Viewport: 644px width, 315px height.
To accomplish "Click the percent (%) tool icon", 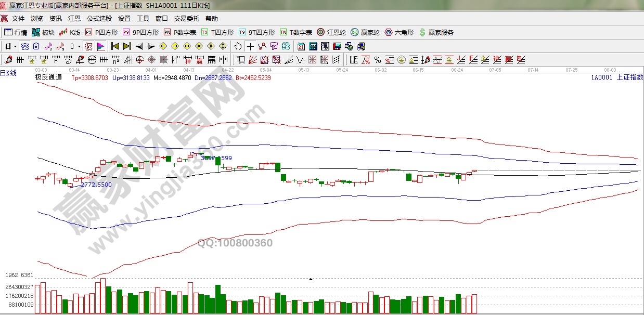I will [x=377, y=59].
